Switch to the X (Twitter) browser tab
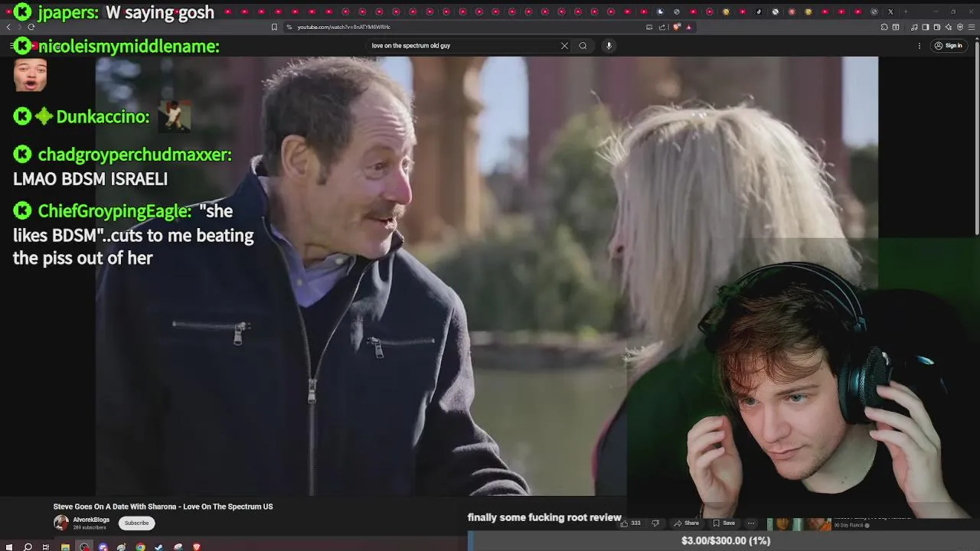Viewport: 980px width, 551px height. [x=890, y=11]
